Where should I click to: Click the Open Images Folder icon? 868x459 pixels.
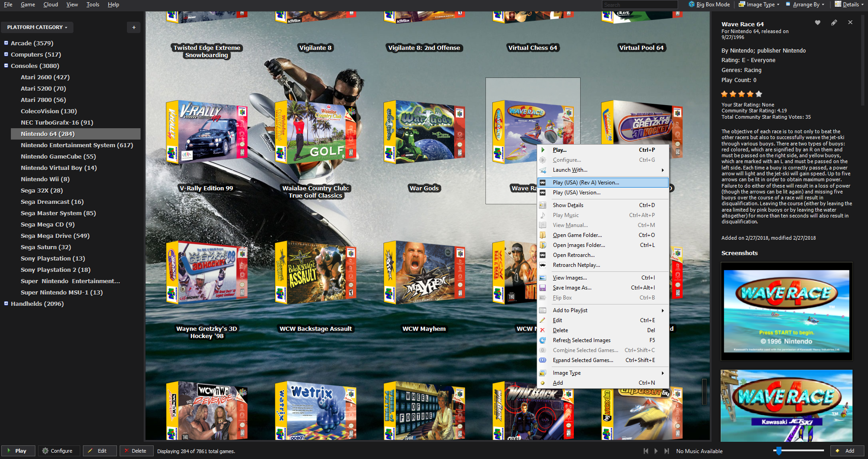543,245
